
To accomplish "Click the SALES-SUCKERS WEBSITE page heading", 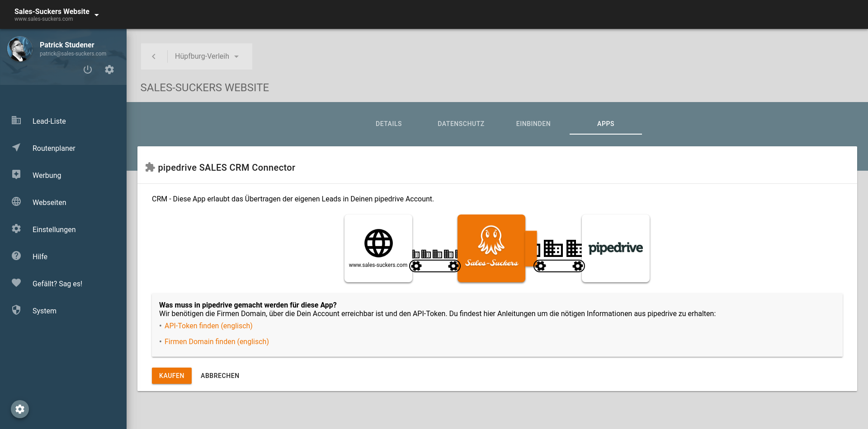I will pos(205,88).
